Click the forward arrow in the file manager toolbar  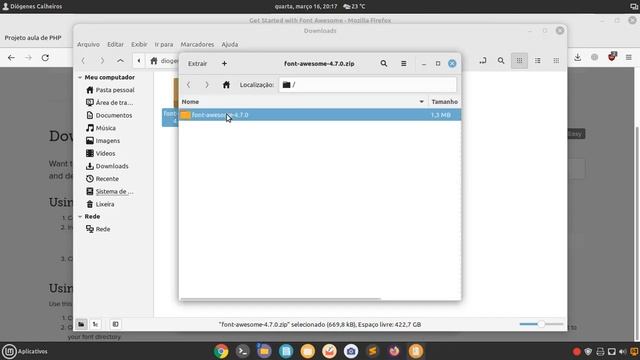click(102, 61)
